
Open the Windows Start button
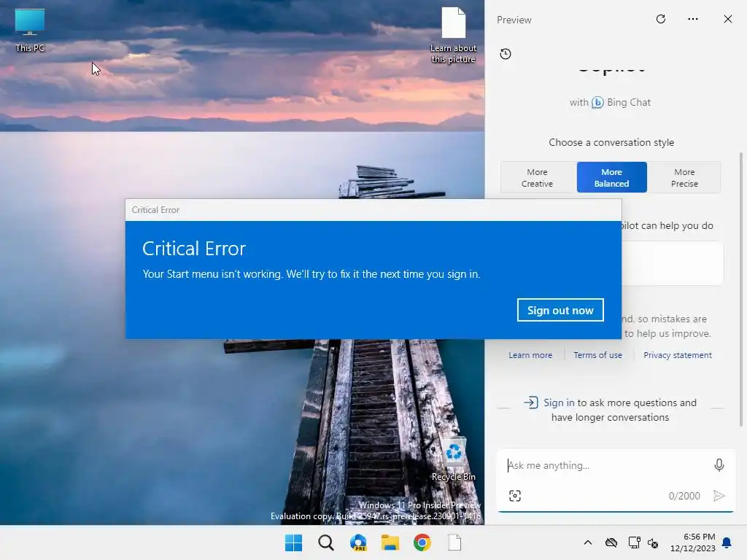[x=293, y=542]
